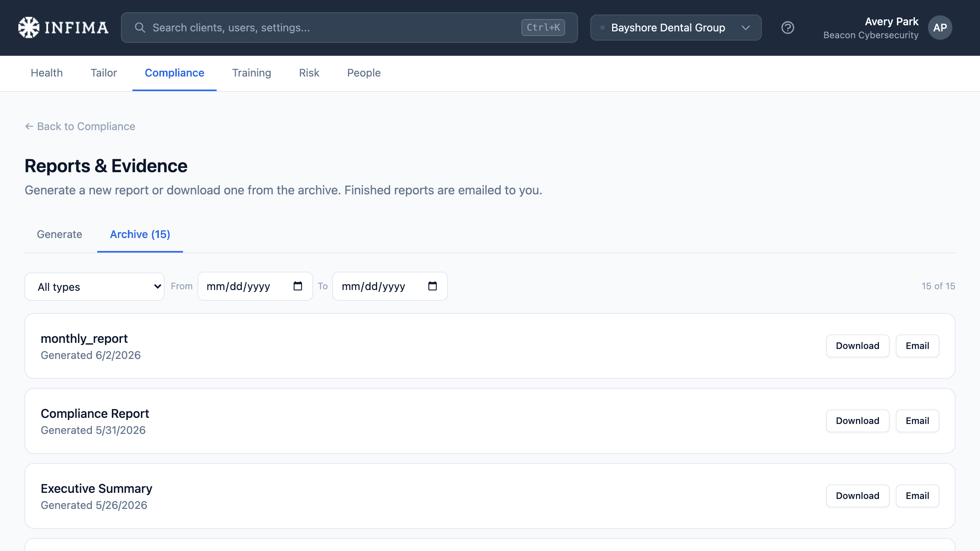Viewport: 980px width, 551px height.
Task: Select the Archive (15) sub-tab
Action: 140,234
